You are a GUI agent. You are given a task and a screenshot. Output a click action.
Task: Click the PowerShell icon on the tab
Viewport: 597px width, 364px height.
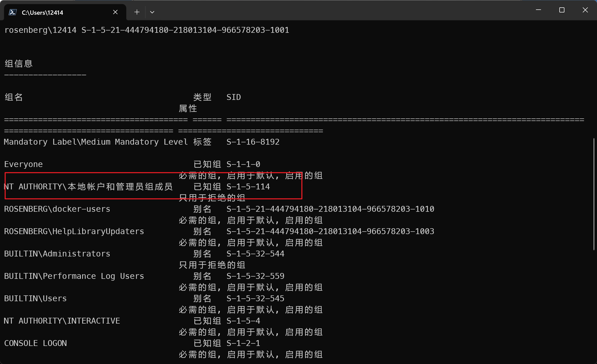(13, 12)
